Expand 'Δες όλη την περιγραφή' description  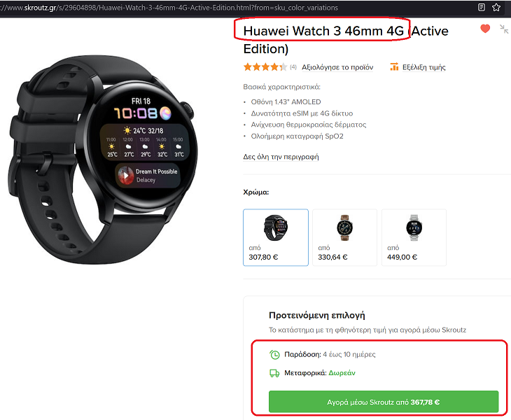[281, 157]
